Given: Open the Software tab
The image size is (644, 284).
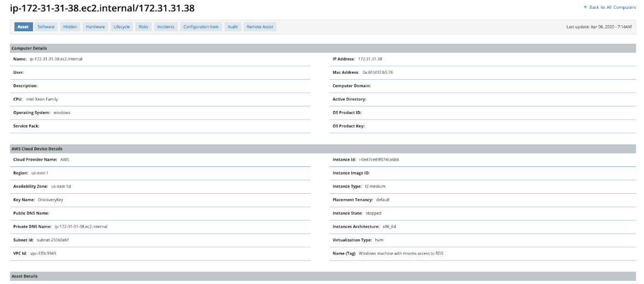Looking at the screenshot, I should click(x=46, y=27).
